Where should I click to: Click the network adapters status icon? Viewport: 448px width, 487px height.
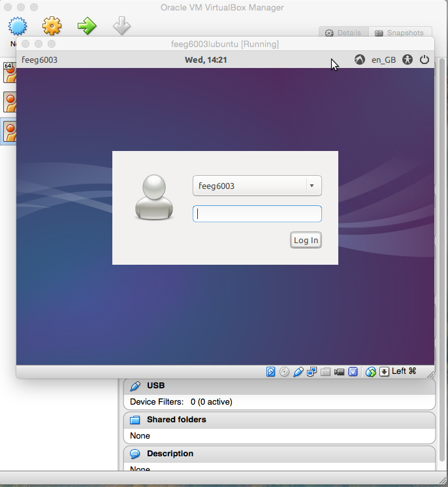coord(312,372)
